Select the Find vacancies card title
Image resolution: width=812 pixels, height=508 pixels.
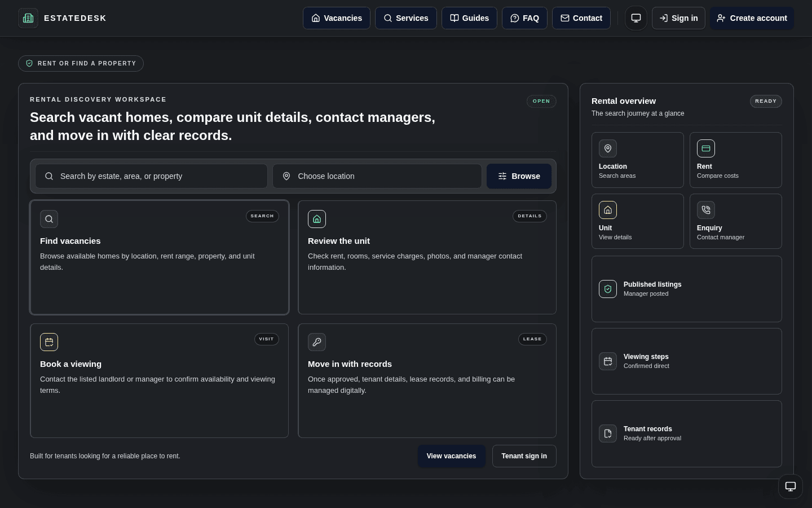click(70, 241)
